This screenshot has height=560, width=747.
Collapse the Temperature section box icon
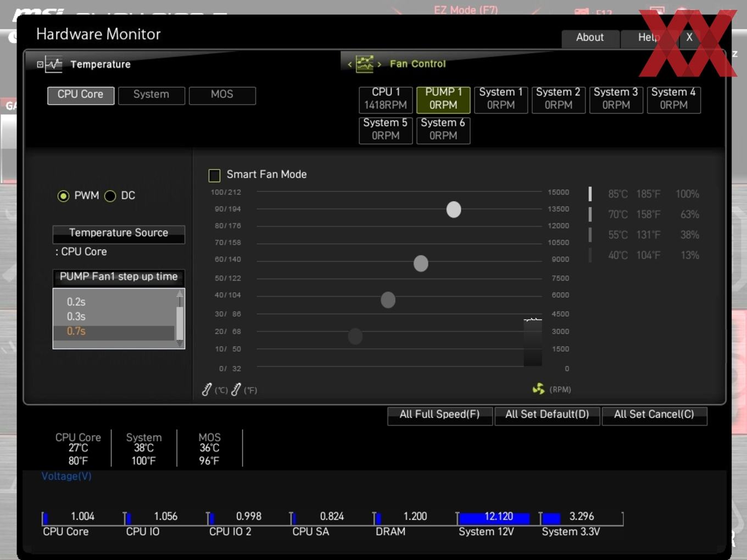click(40, 64)
